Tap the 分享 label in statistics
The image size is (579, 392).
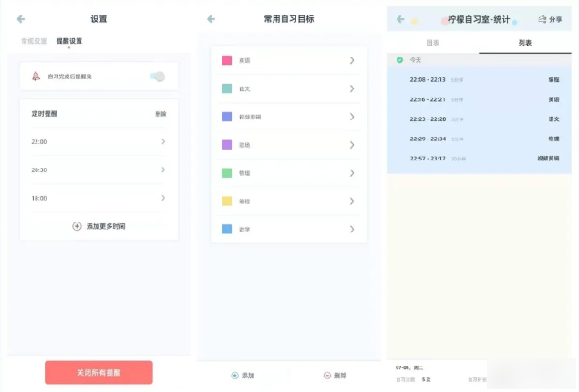[555, 19]
